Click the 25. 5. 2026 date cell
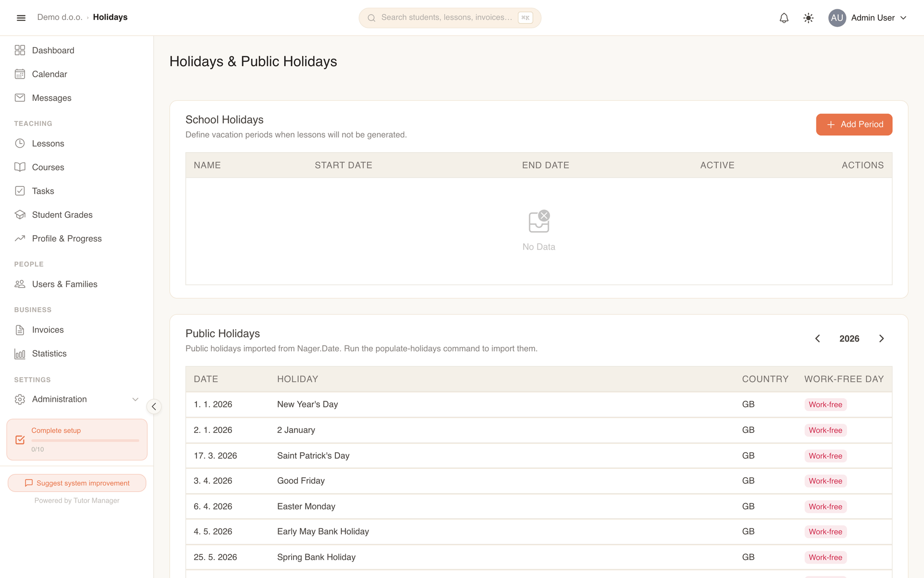924x578 pixels. coord(215,557)
